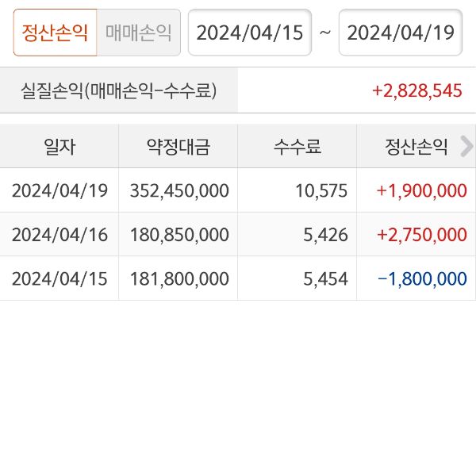This screenshot has width=476, height=476.
Task: Click the 실질손익 label
Action: coord(118,90)
